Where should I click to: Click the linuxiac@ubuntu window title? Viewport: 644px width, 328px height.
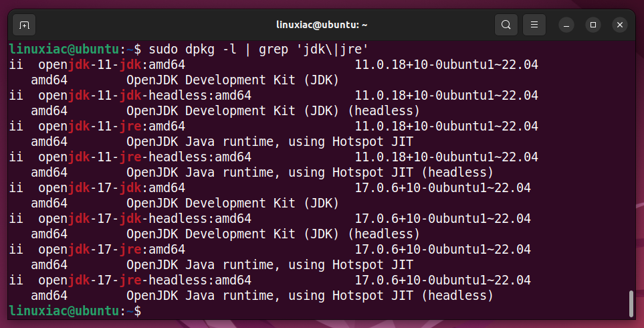point(322,25)
